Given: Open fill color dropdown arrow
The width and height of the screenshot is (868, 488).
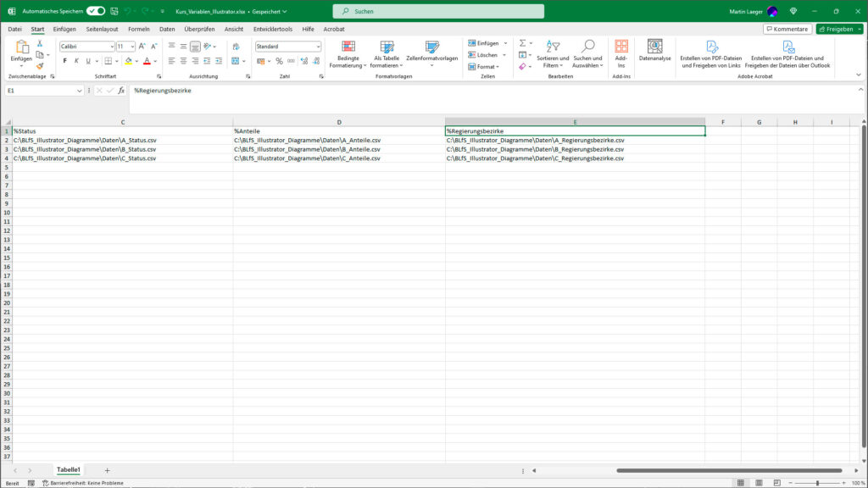Looking at the screenshot, I should pyautogui.click(x=136, y=61).
